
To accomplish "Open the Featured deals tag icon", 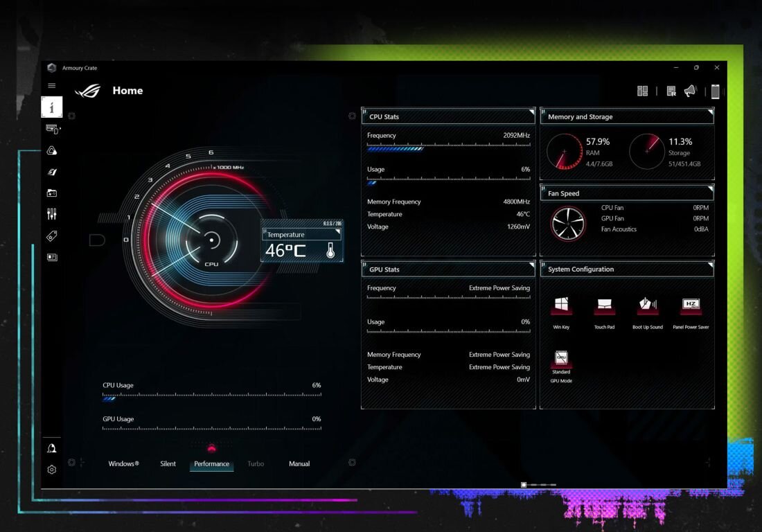I will click(x=52, y=236).
